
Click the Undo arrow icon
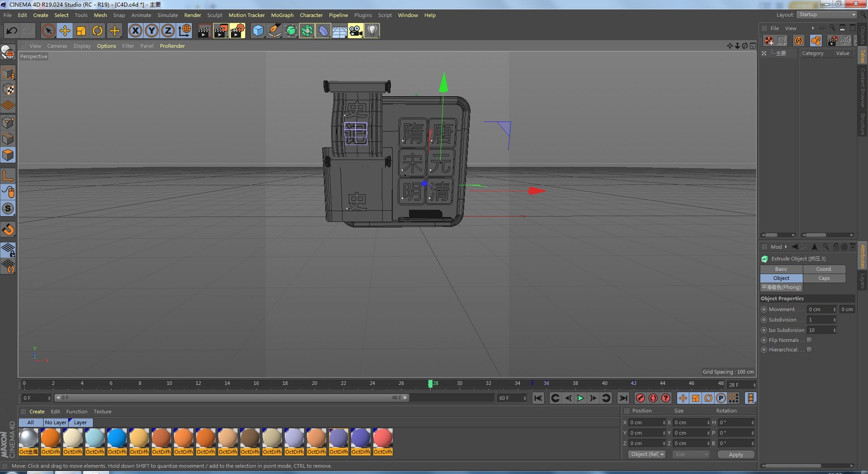(x=12, y=31)
